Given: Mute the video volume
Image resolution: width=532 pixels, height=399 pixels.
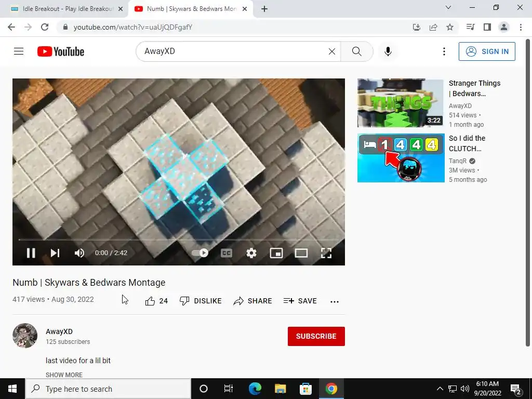Looking at the screenshot, I should [x=79, y=253].
